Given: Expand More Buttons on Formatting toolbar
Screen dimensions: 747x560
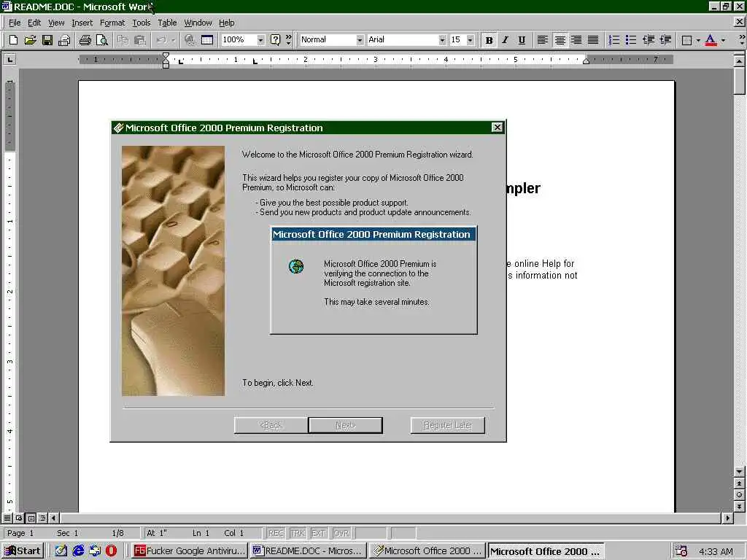Looking at the screenshot, I should [x=741, y=40].
